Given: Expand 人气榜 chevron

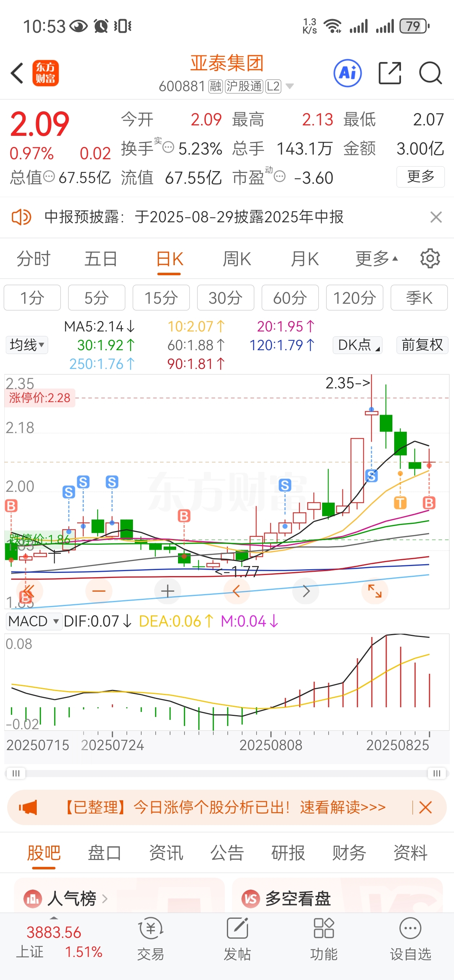Looking at the screenshot, I should 104,899.
